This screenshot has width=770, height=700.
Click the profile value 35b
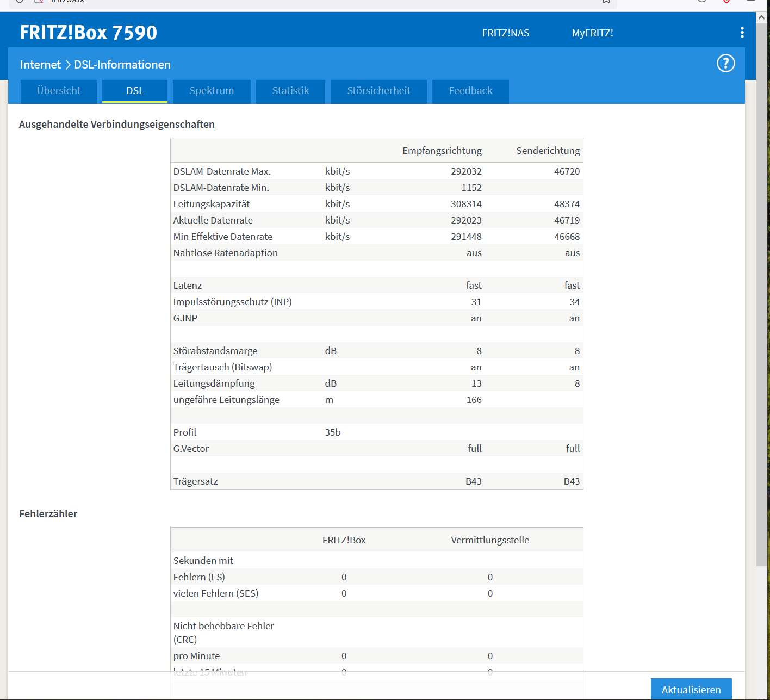coord(333,432)
